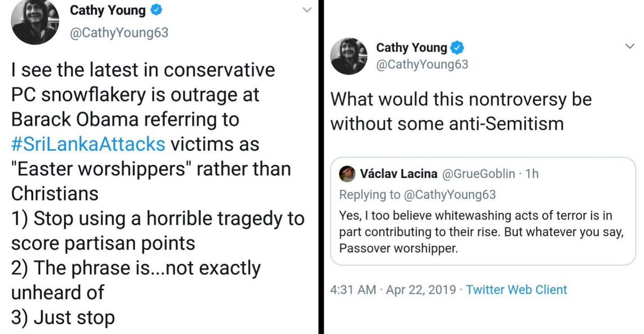Open the chevron menu on the SriLankaAttacks tweet
This screenshot has width=644, height=334.
point(306,10)
